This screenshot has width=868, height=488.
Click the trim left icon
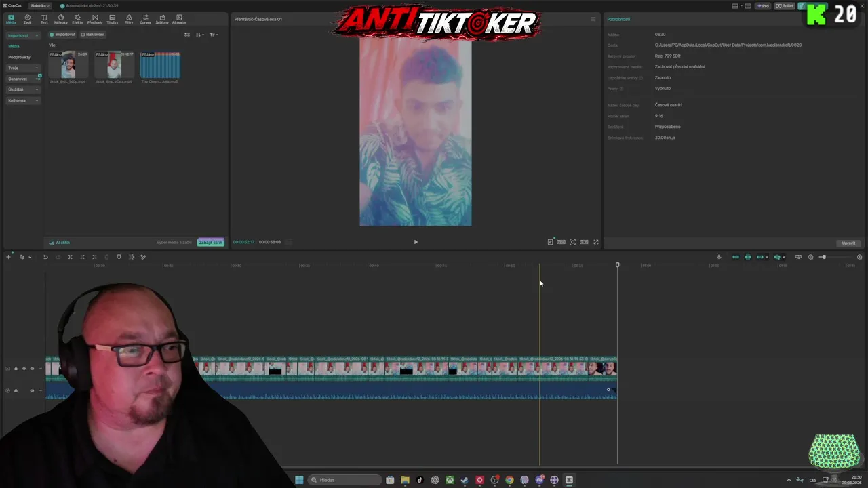pyautogui.click(x=82, y=257)
